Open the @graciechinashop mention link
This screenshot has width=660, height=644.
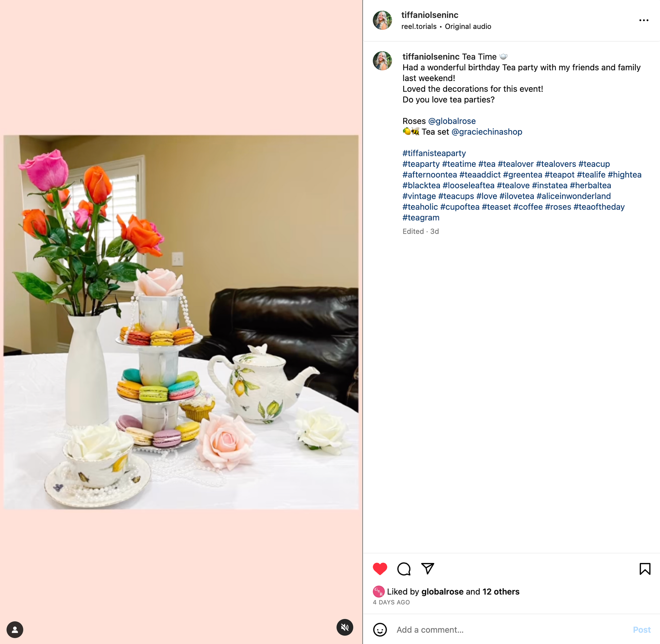[487, 132]
